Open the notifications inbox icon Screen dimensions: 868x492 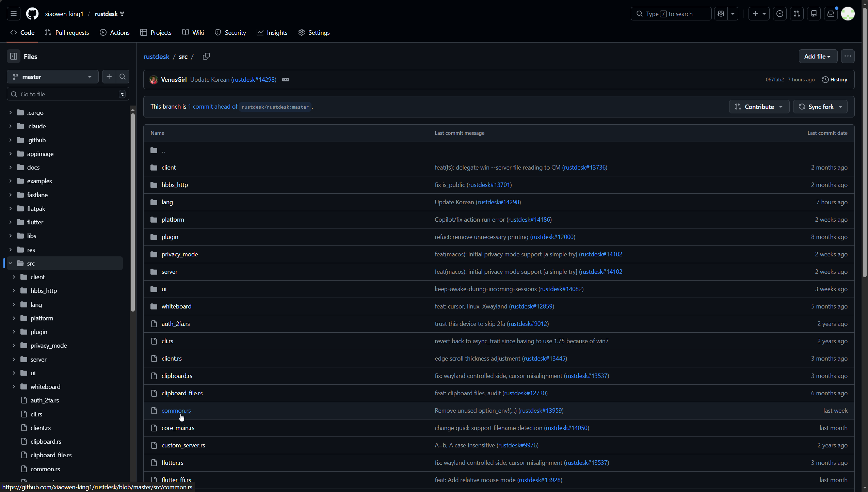coord(831,14)
